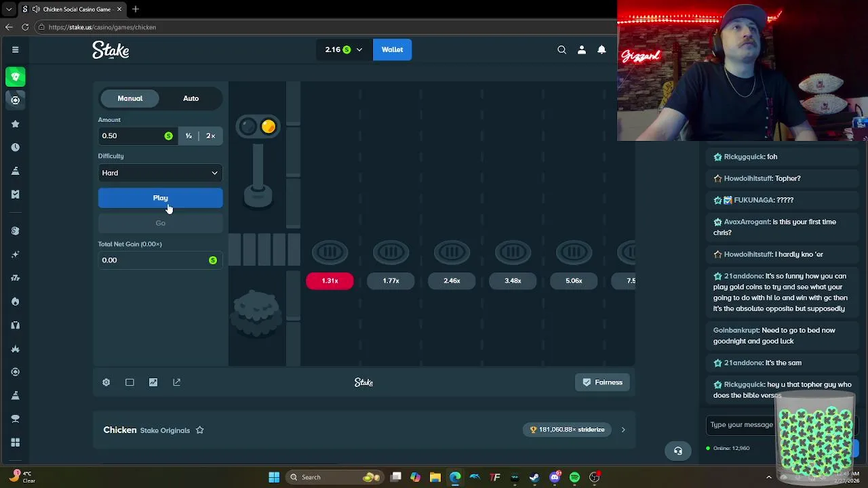Image resolution: width=868 pixels, height=488 pixels.
Task: Select the 2.46x multiplier tile
Action: pyautogui.click(x=452, y=281)
